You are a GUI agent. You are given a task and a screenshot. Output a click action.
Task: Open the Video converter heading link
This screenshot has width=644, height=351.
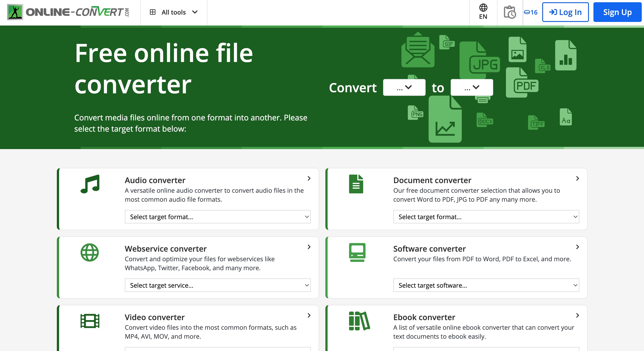click(x=155, y=317)
